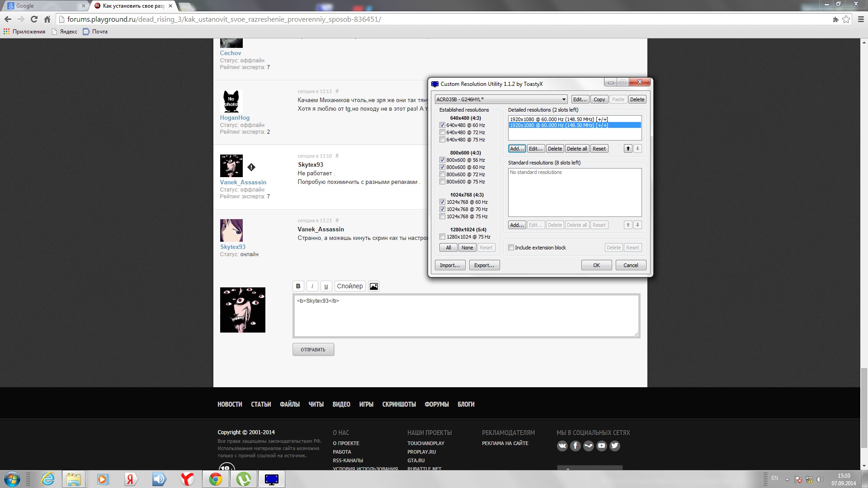This screenshot has height=488, width=868.
Task: Open uTorrent from the taskbar
Action: tap(244, 479)
